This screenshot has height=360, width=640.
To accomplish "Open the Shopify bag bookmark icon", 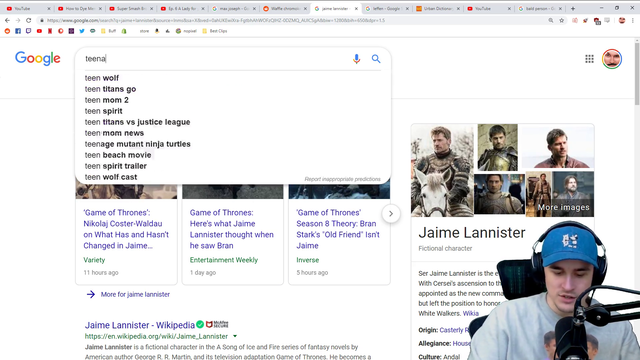I will pyautogui.click(x=124, y=31).
